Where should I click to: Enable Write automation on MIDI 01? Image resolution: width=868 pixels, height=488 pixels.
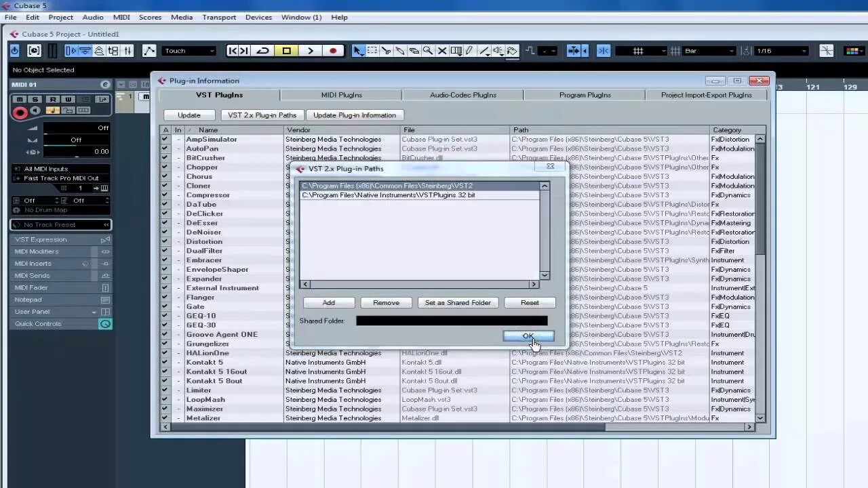point(68,100)
